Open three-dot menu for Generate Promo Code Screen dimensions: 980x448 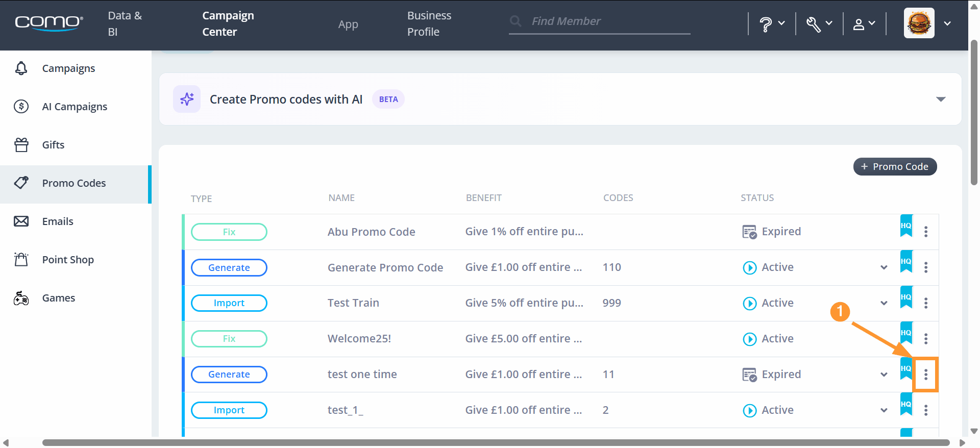click(x=926, y=267)
